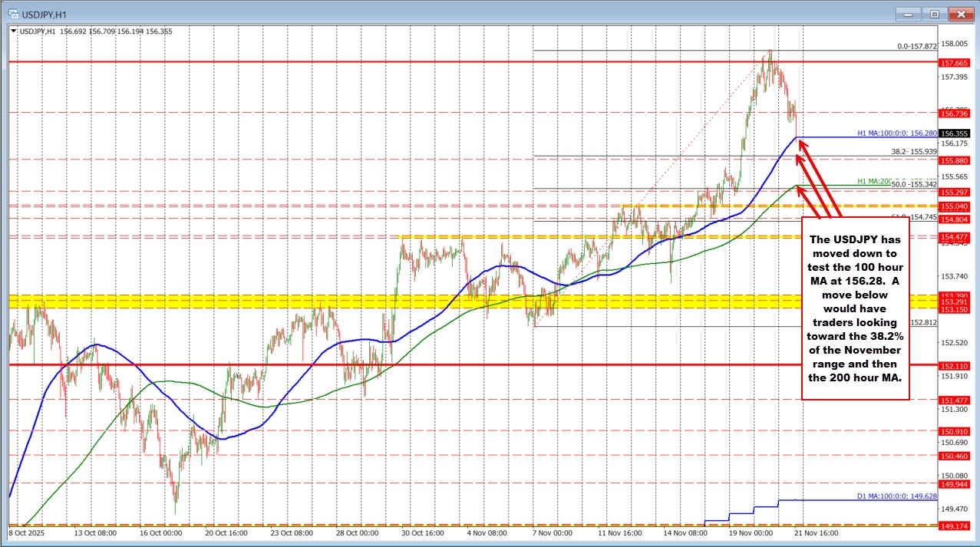Click the USDJPY commentary annotation box
The image size is (980, 547).
pos(856,307)
